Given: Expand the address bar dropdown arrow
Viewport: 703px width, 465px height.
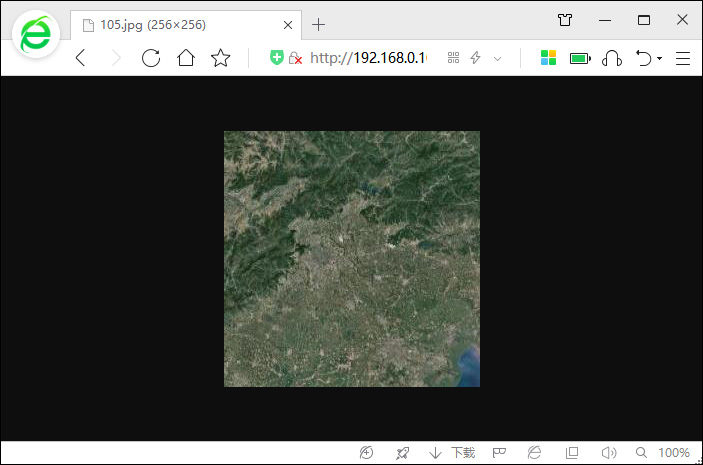Looking at the screenshot, I should point(497,58).
